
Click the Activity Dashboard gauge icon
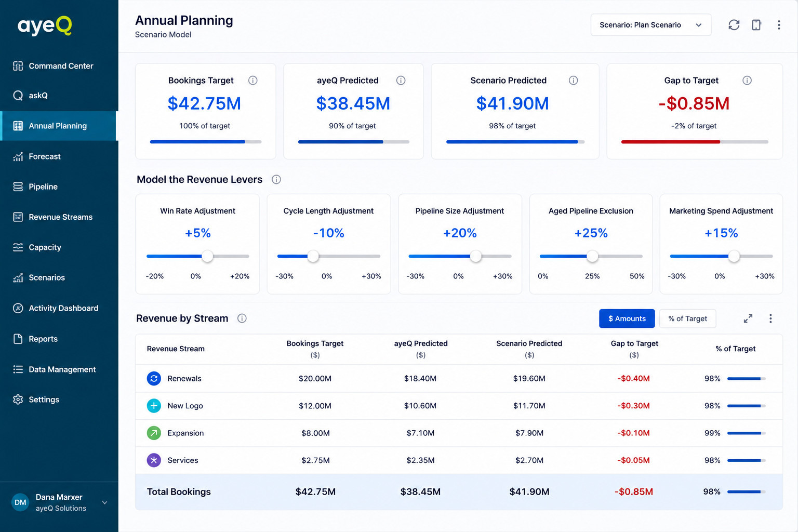click(18, 308)
